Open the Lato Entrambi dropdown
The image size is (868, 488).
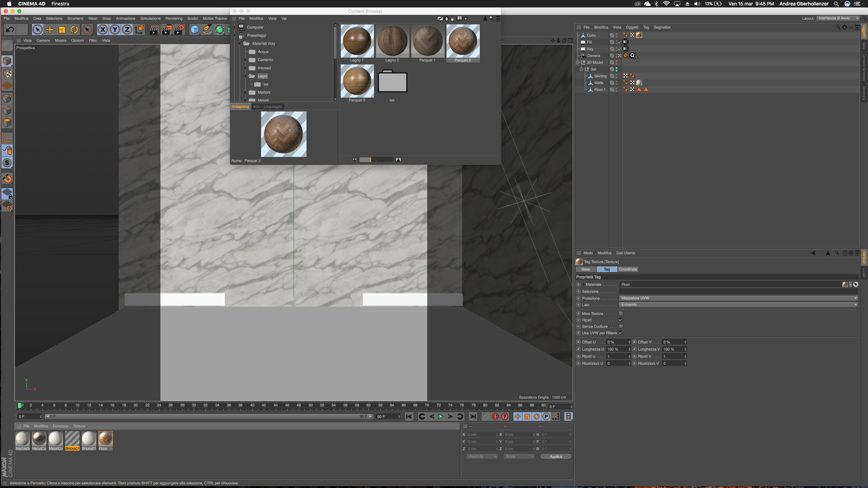tap(738, 305)
